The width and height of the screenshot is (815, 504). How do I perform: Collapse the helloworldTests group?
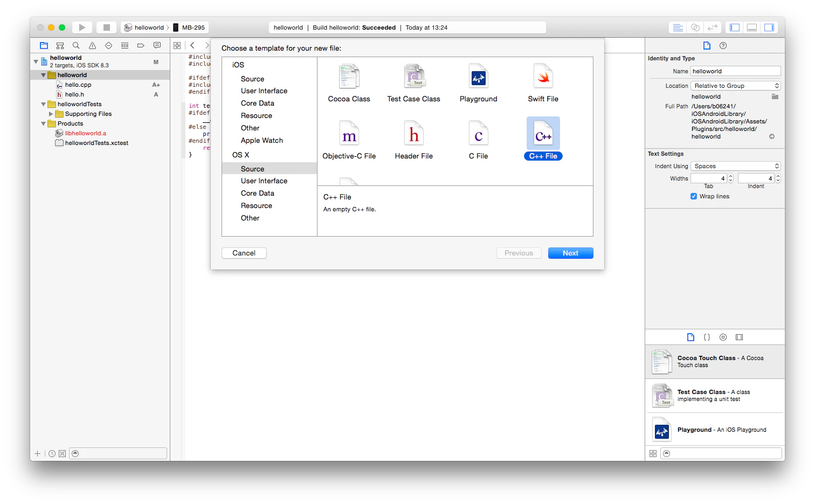point(44,104)
